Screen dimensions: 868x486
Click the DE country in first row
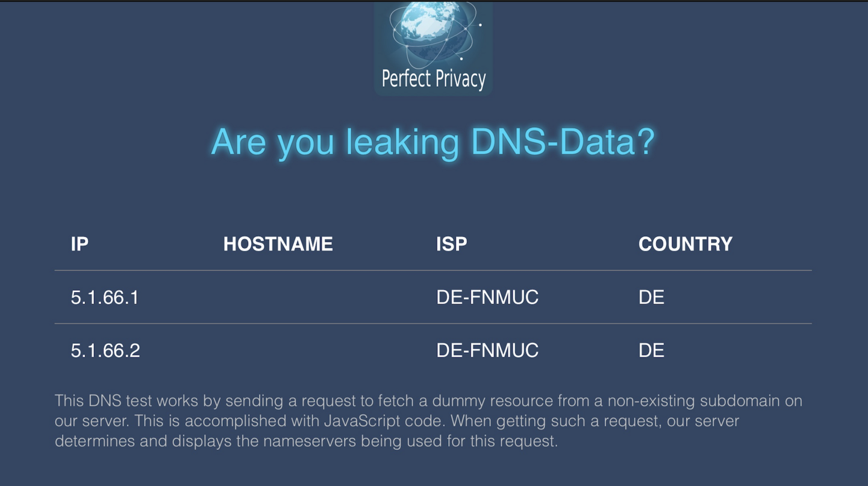pyautogui.click(x=651, y=298)
